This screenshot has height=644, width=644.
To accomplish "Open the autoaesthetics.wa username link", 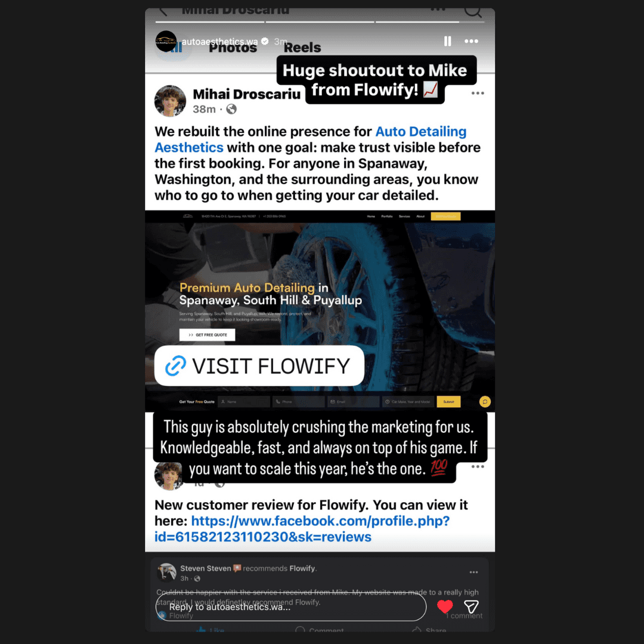I will tap(219, 42).
